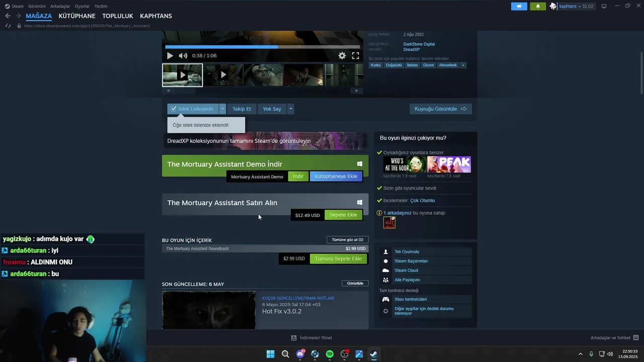Select the first trailer thumbnail
This screenshot has height=362, width=644.
pos(182,75)
